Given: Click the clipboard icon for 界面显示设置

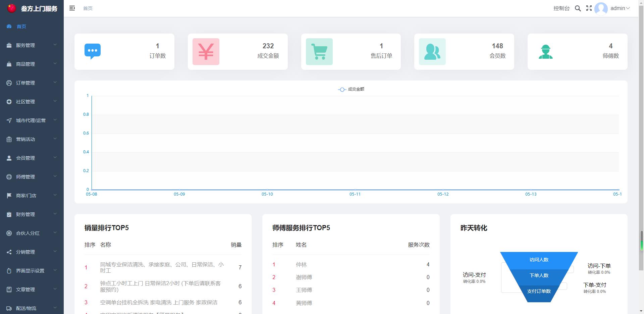Looking at the screenshot, I should tap(9, 271).
